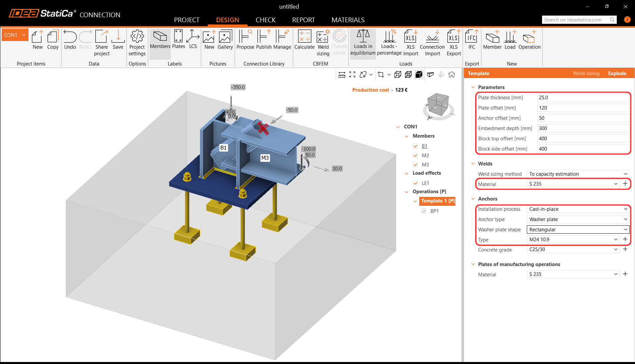Select BP1 in the operations tree

(x=434, y=211)
